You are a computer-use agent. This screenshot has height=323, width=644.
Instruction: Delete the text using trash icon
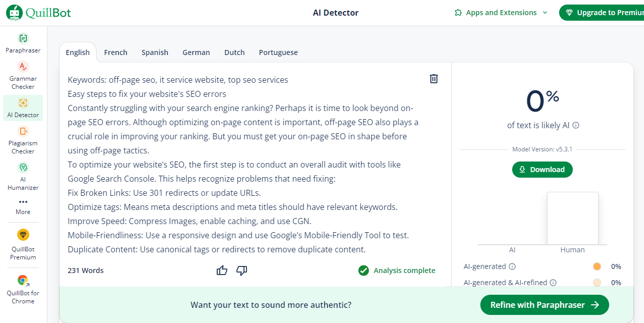434,79
